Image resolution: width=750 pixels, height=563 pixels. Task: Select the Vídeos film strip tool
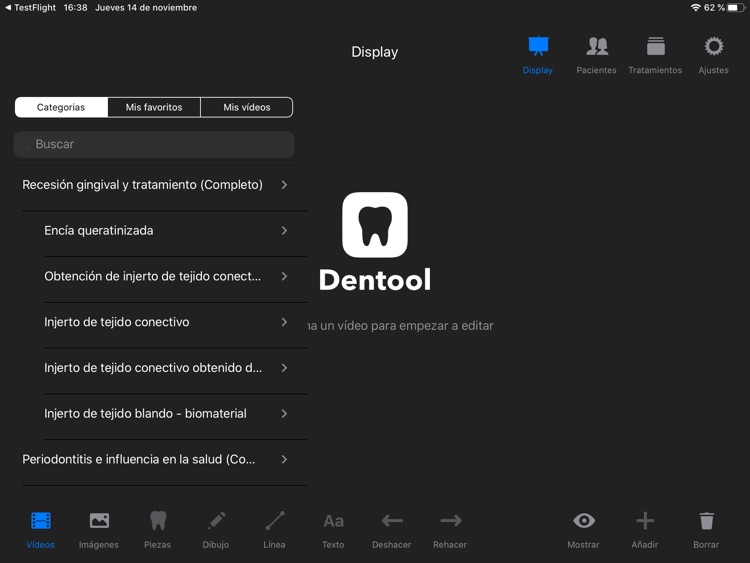(41, 520)
